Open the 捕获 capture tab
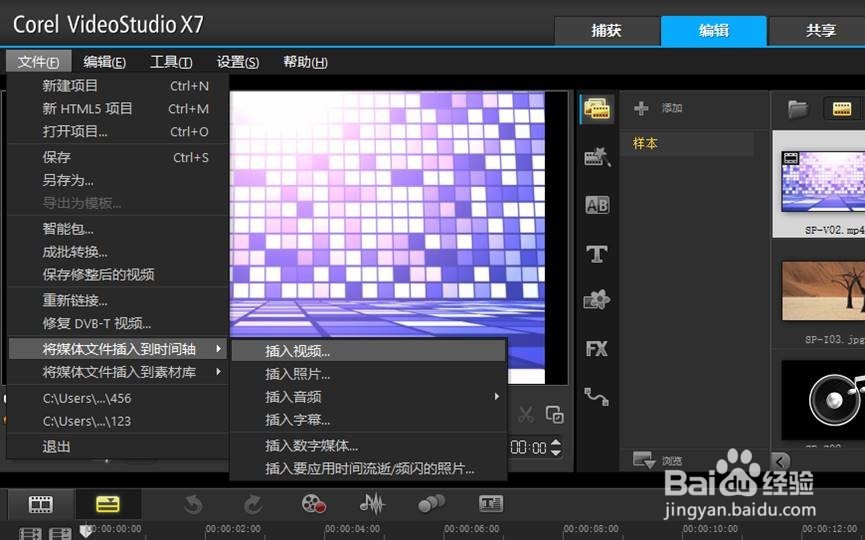The height and width of the screenshot is (540, 865). click(x=606, y=30)
